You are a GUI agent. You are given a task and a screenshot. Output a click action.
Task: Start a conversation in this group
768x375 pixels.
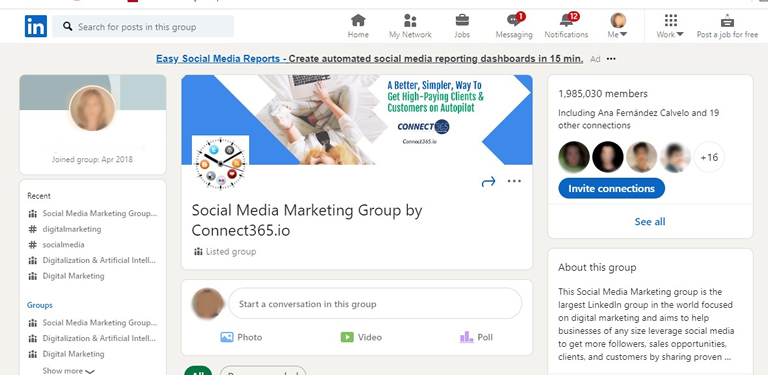(x=375, y=304)
